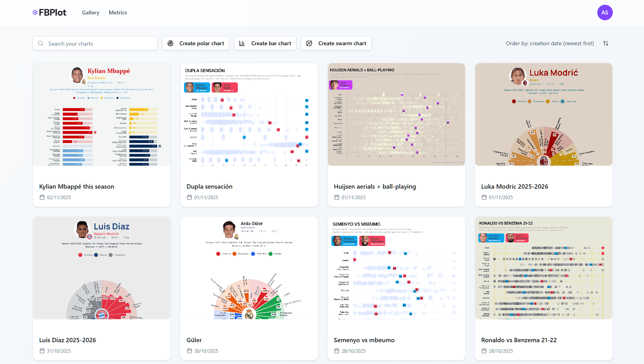The image size is (644, 364).
Task: Select the Huijsen aerials + ball-playing title
Action: point(375,187)
